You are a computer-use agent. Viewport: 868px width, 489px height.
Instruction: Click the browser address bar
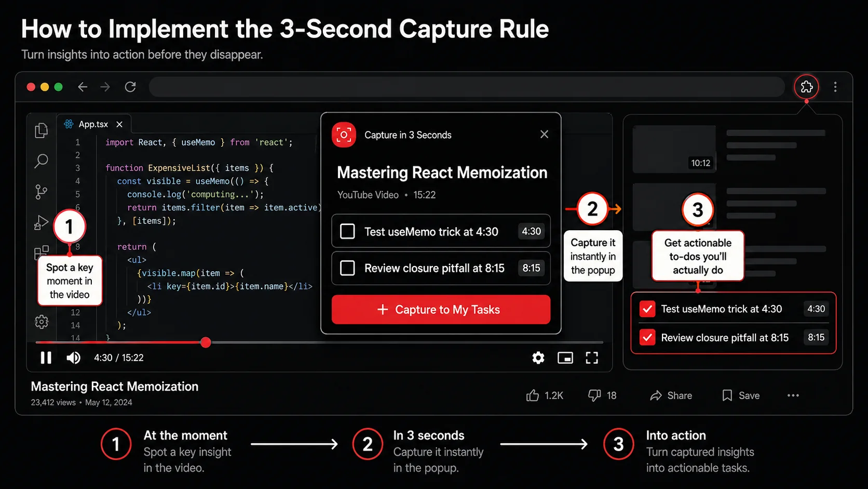click(x=467, y=87)
